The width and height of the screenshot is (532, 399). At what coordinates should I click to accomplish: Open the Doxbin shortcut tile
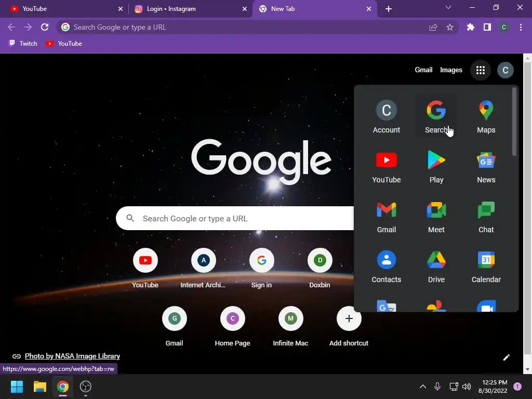320,268
